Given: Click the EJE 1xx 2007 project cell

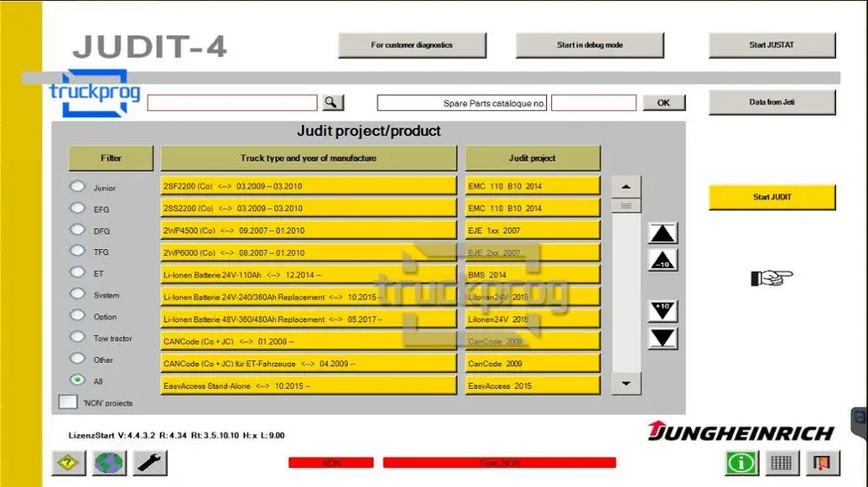Looking at the screenshot, I should (x=533, y=230).
